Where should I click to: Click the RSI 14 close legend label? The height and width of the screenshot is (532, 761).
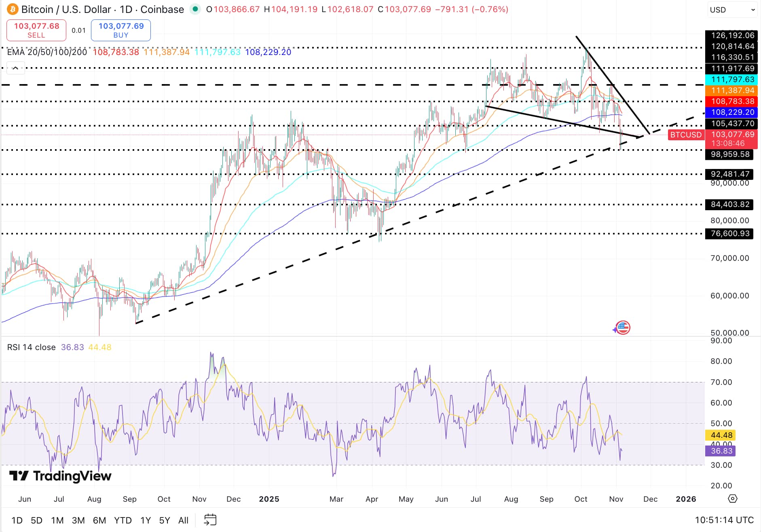coord(32,347)
